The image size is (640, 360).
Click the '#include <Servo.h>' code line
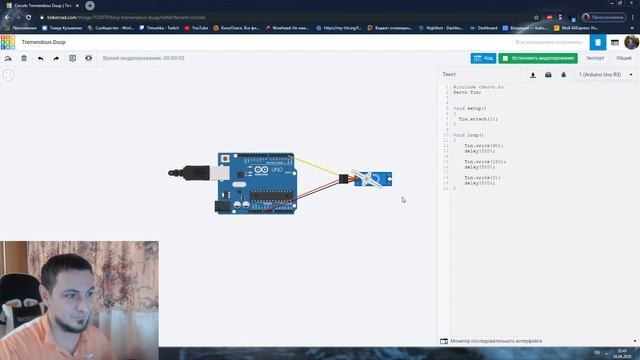point(478,87)
